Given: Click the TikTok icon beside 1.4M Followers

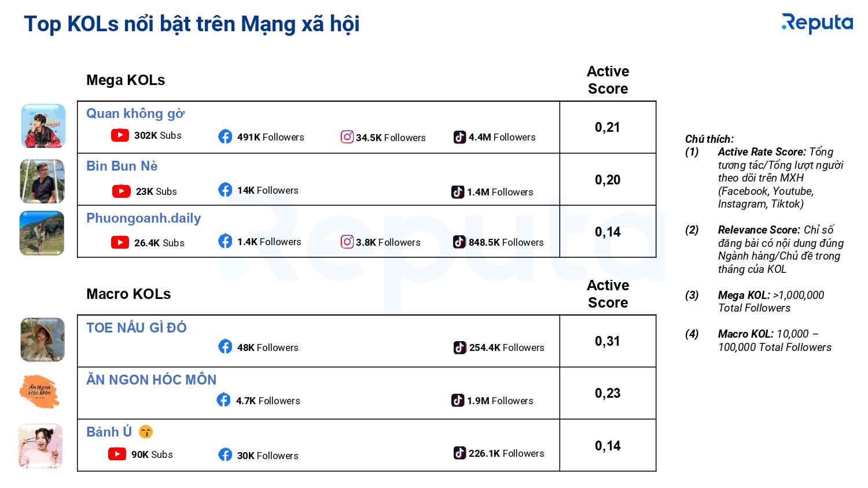Looking at the screenshot, I should [458, 191].
